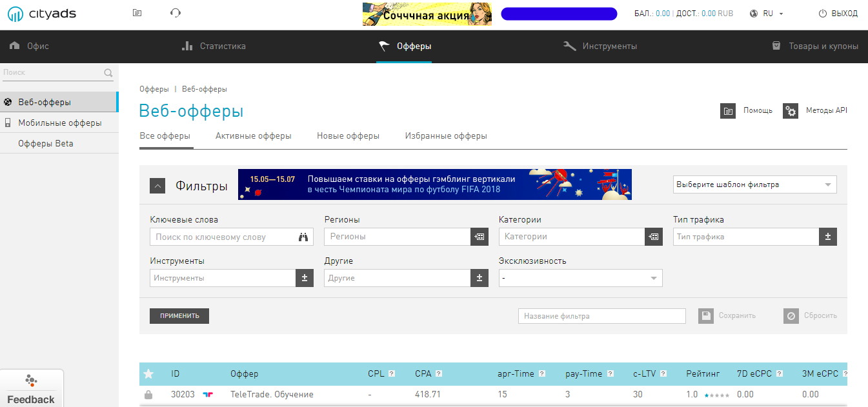Open the Инструменты menu

600,46
